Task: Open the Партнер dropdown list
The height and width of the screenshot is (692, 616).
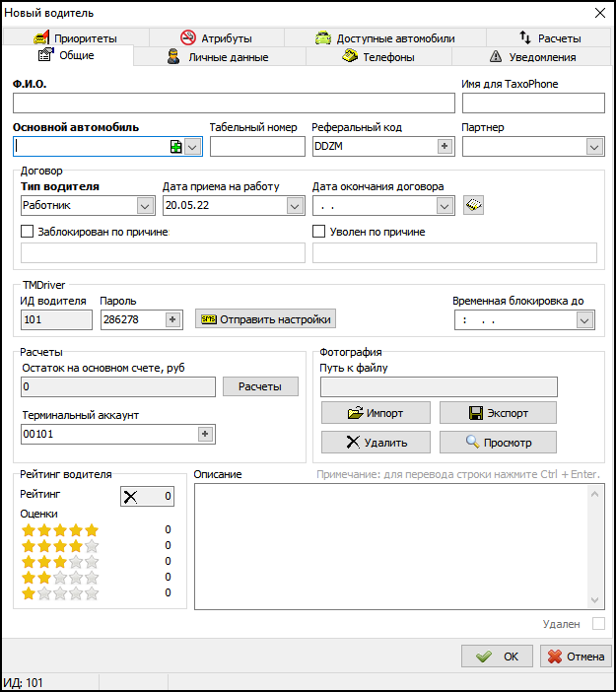Action: point(594,146)
